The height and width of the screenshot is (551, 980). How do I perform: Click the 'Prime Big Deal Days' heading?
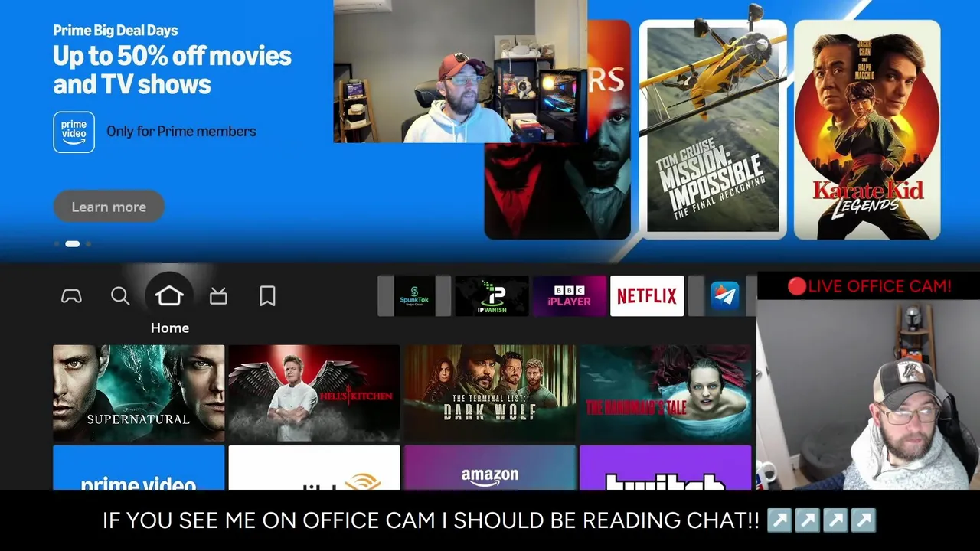click(x=115, y=31)
